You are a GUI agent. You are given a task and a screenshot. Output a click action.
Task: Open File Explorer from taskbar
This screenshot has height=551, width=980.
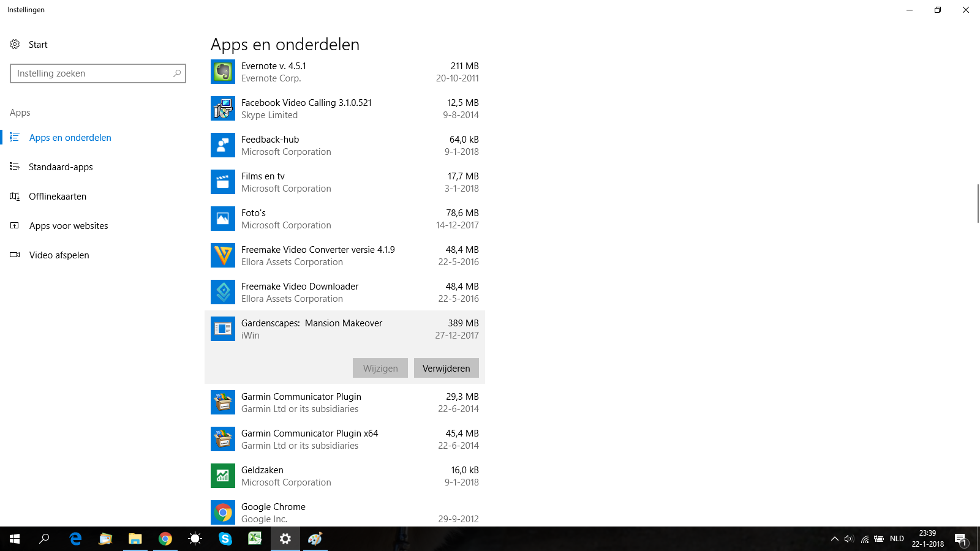[x=135, y=539]
